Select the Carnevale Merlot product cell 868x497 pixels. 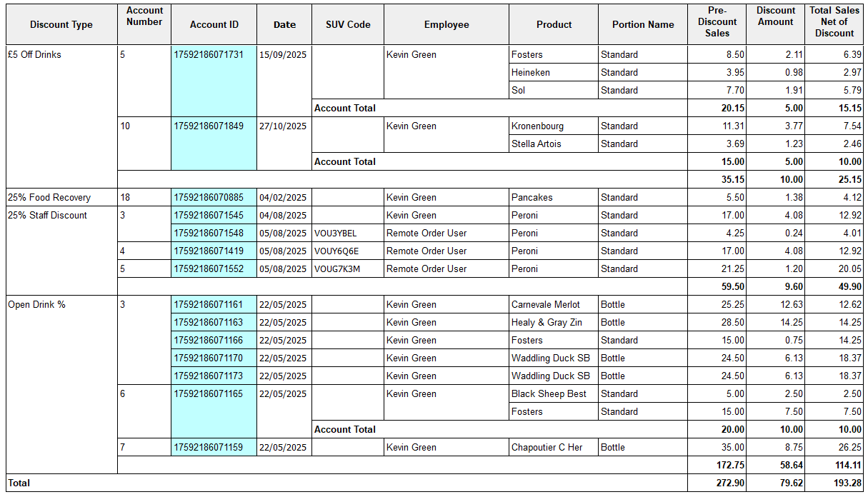pos(546,305)
